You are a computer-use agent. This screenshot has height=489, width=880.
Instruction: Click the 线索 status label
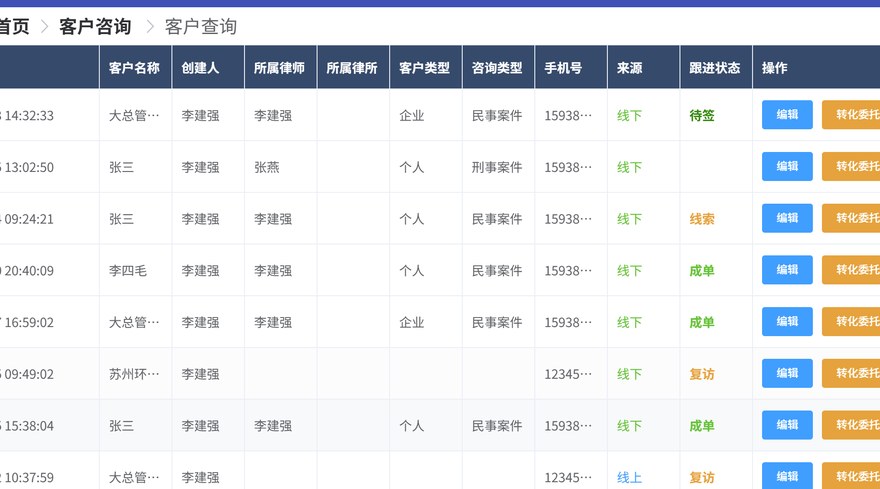click(x=702, y=219)
